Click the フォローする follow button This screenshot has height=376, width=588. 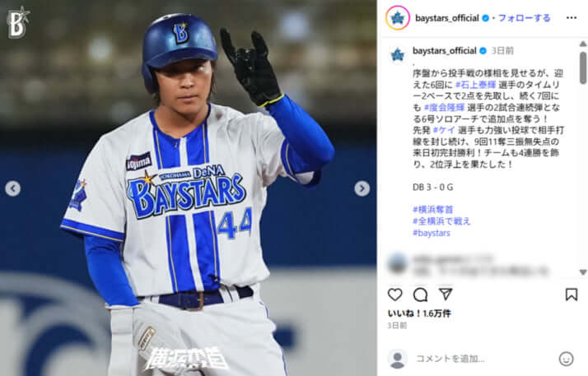525,18
